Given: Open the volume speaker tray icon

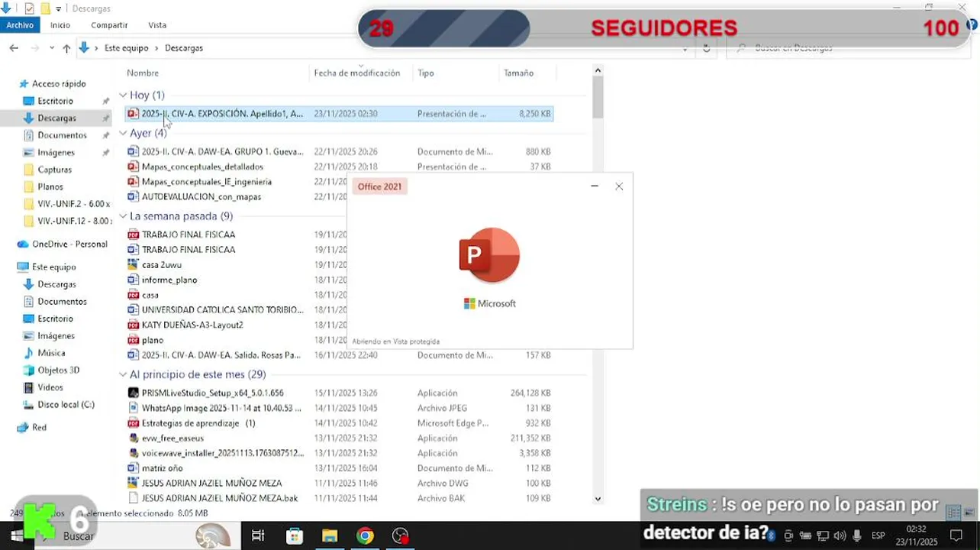Looking at the screenshot, I should (840, 536).
